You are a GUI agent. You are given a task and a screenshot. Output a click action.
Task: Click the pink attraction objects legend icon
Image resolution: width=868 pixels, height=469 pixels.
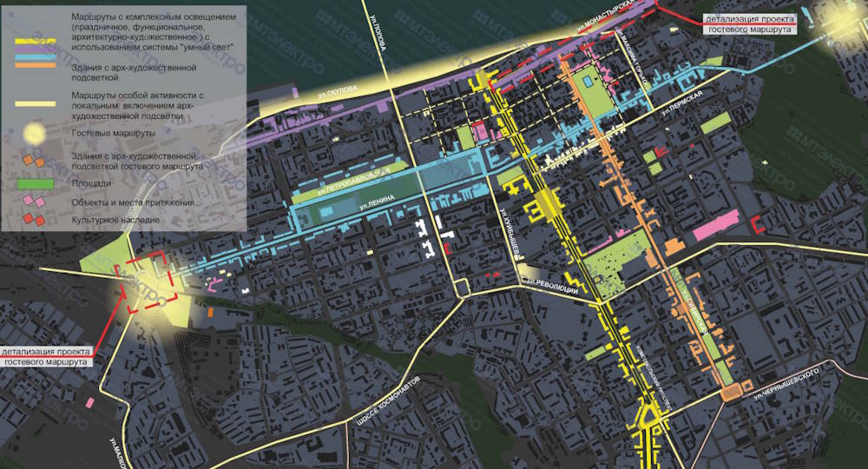point(35,203)
